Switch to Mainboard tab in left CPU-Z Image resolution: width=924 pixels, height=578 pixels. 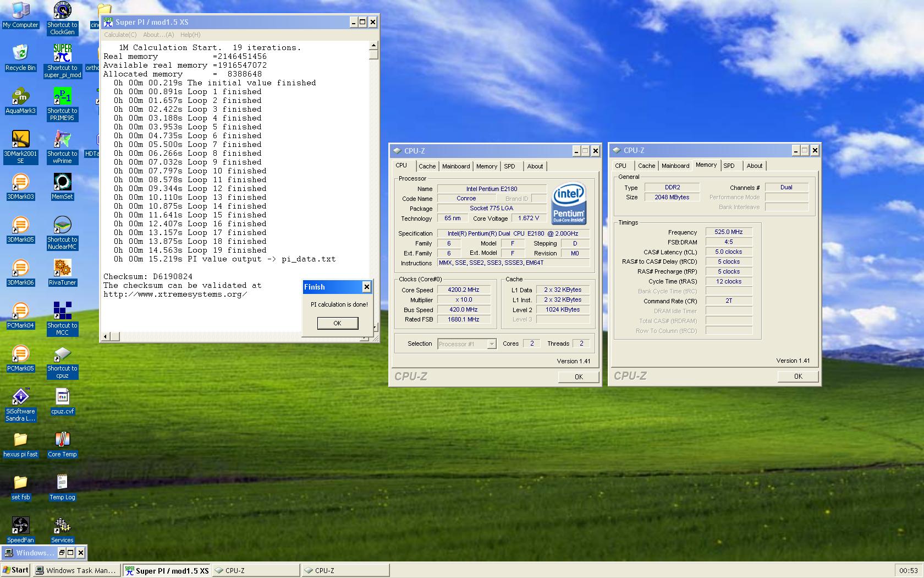click(456, 166)
